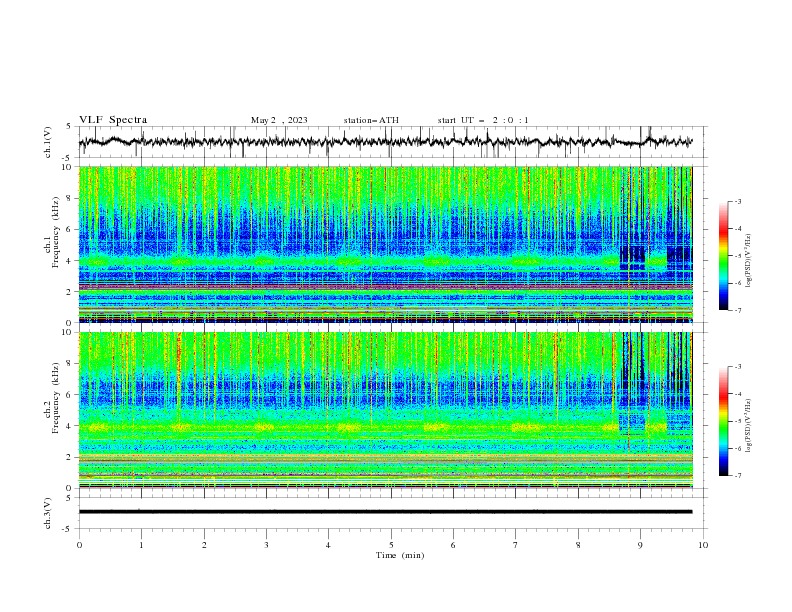Click time axis tick label "1"
Image resolution: width=792 pixels, height=612 pixels.
coord(141,545)
